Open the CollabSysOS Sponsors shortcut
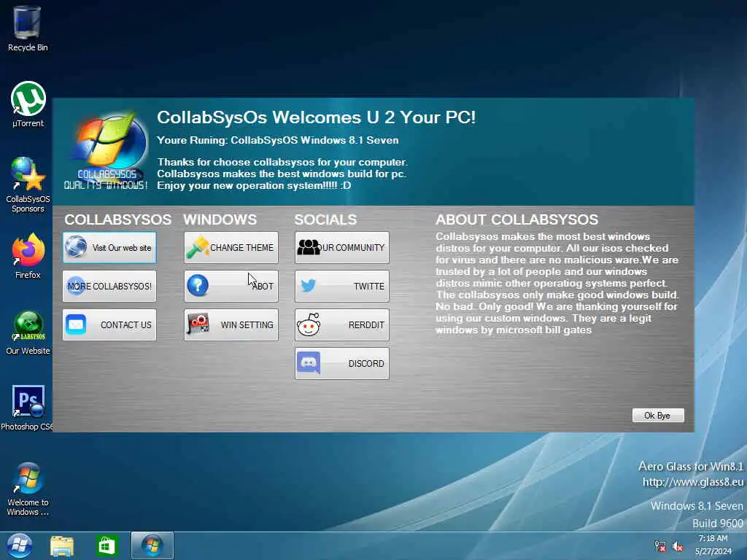The height and width of the screenshot is (560, 747). click(28, 184)
